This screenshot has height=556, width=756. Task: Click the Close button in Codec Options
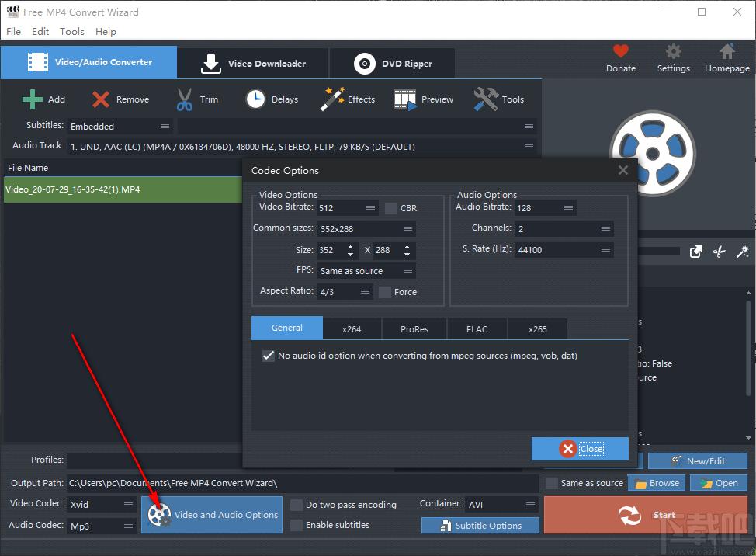coord(580,449)
